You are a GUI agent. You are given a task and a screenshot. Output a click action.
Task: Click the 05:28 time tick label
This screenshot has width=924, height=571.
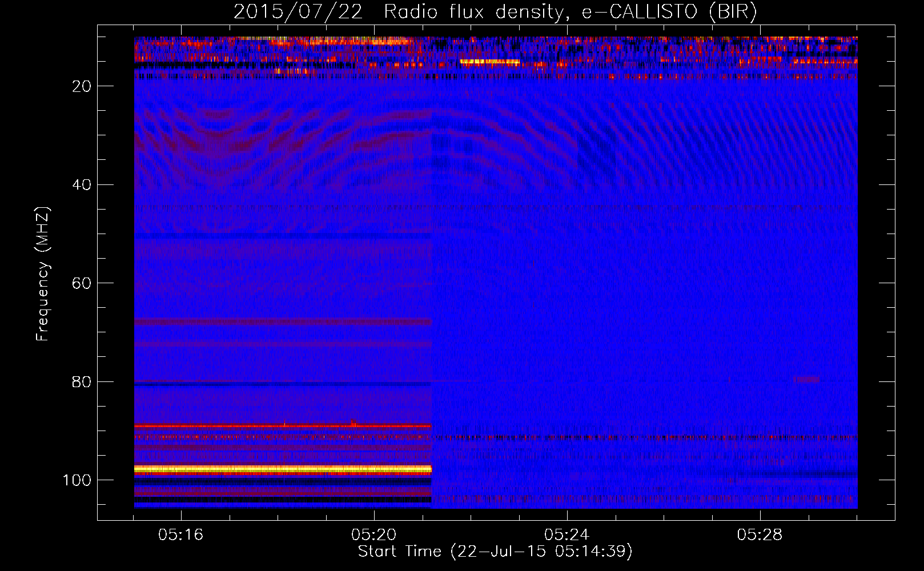pyautogui.click(x=760, y=535)
